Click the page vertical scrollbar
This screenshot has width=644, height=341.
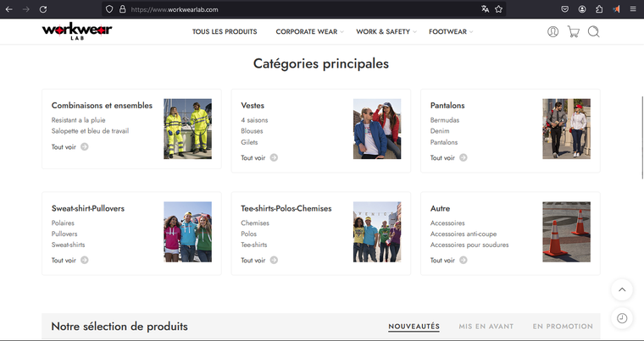pos(642,137)
